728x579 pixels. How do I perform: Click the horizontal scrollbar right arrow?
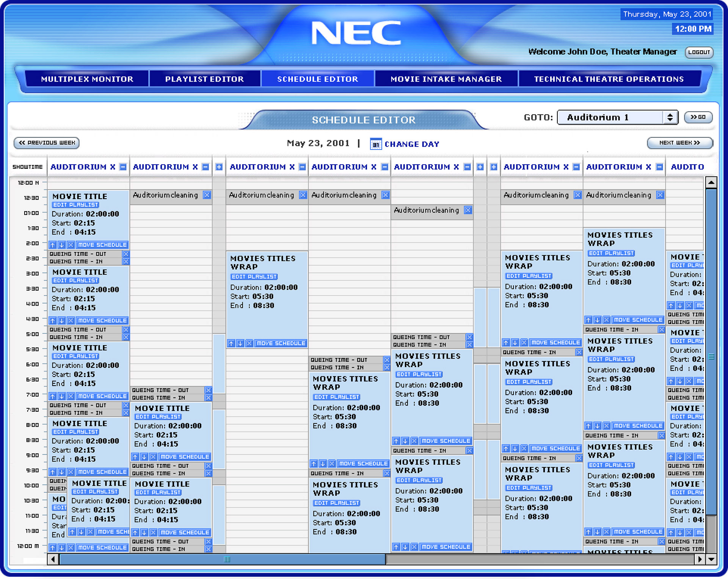click(700, 559)
